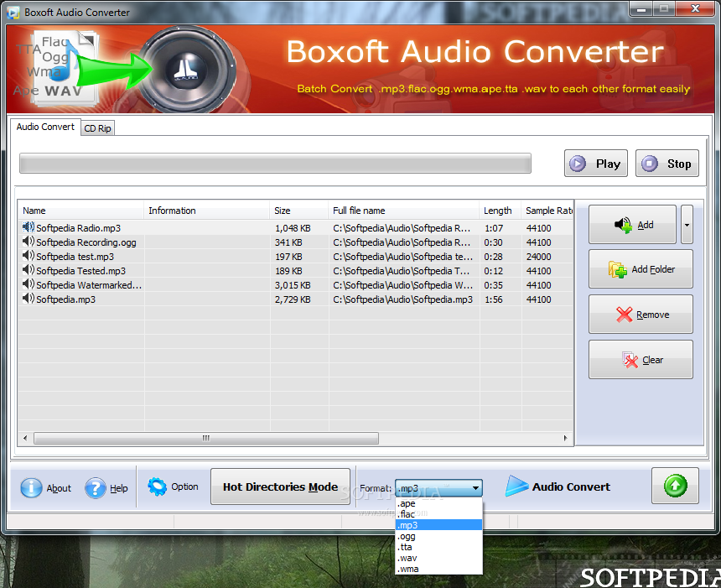The width and height of the screenshot is (721, 588).
Task: Click the Add files button
Action: (632, 225)
